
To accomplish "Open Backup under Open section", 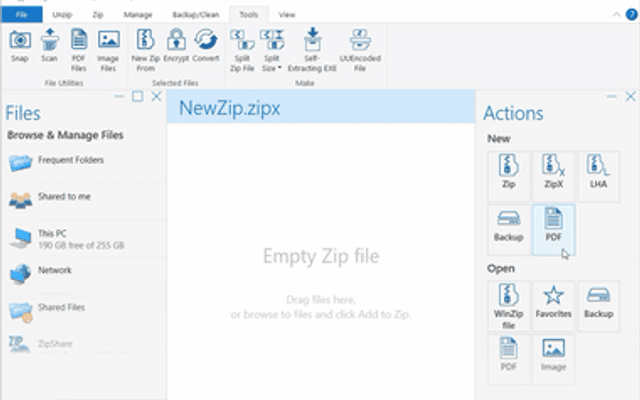I will 598,306.
